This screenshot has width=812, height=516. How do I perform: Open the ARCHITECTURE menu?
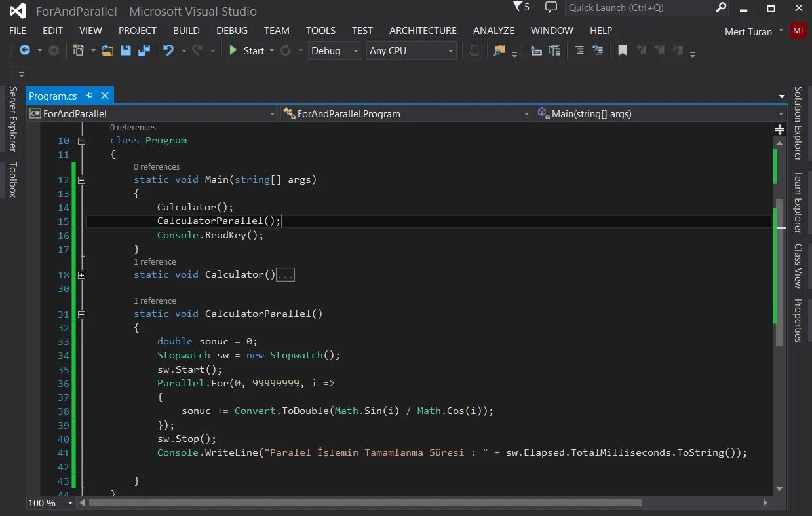point(423,31)
